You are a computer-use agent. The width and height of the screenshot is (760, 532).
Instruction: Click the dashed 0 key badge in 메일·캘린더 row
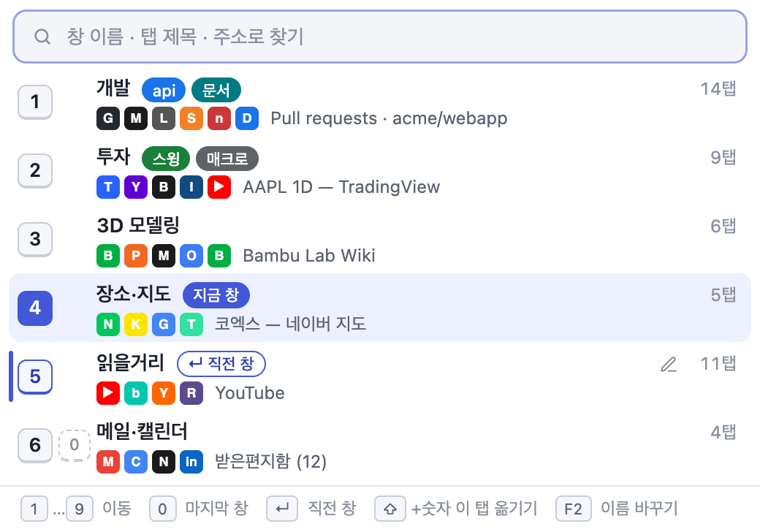click(x=74, y=445)
